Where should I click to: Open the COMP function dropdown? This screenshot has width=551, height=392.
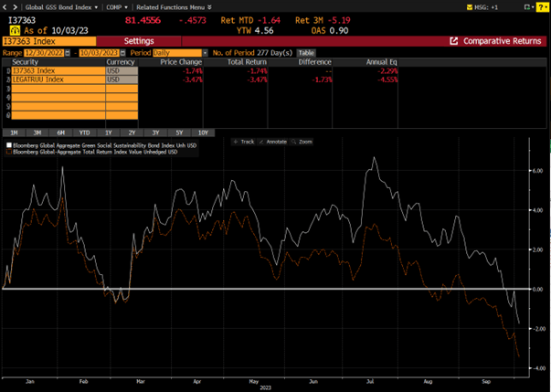116,6
